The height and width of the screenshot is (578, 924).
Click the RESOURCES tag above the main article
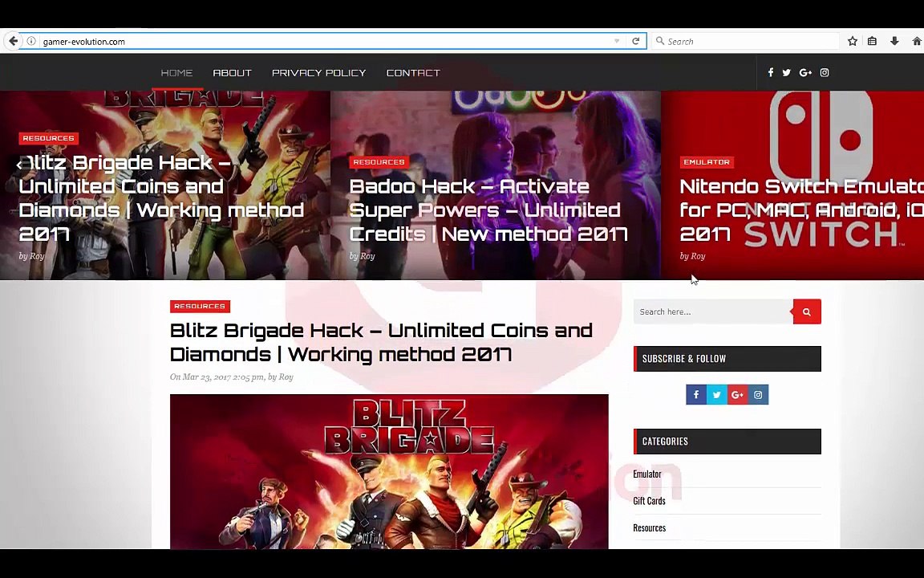pyautogui.click(x=200, y=306)
